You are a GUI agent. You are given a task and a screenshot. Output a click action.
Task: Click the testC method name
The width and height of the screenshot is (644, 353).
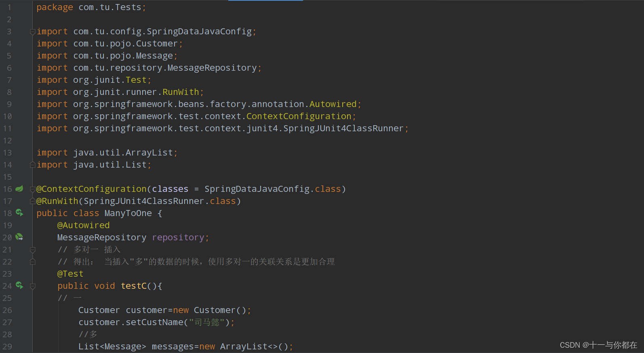[134, 286]
